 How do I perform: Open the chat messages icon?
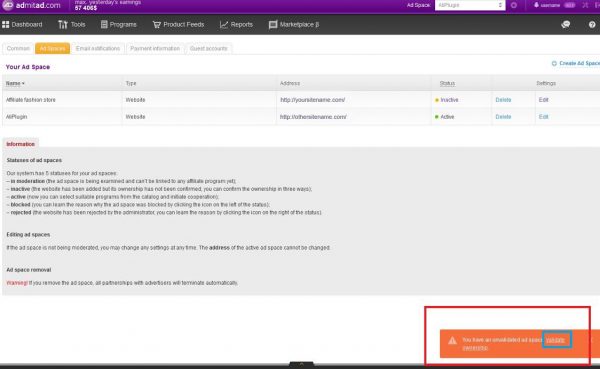566,24
